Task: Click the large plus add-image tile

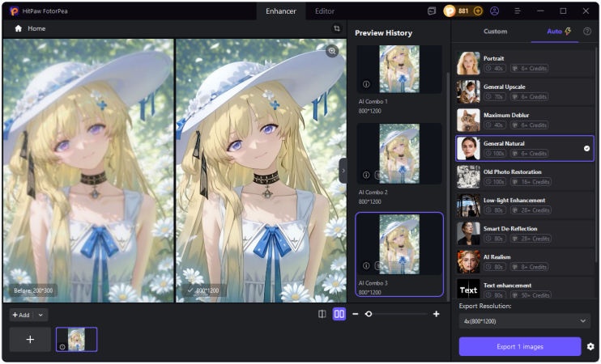Action: 30,340
